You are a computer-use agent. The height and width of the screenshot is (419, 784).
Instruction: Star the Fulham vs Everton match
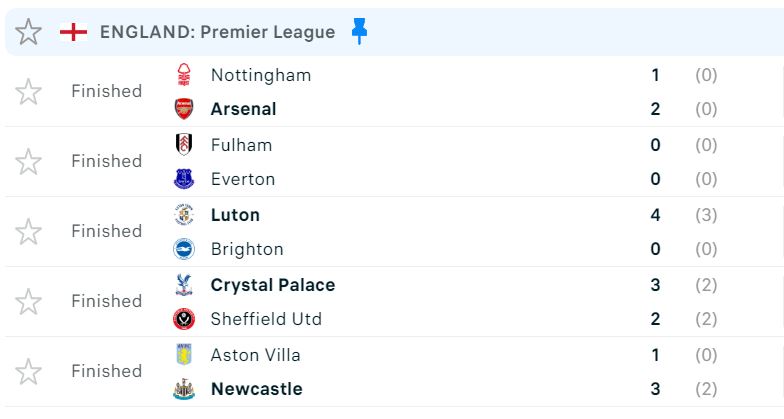coord(29,162)
